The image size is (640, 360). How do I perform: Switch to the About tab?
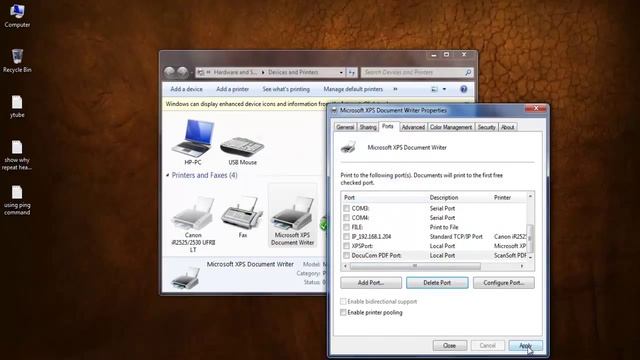[x=507, y=127]
